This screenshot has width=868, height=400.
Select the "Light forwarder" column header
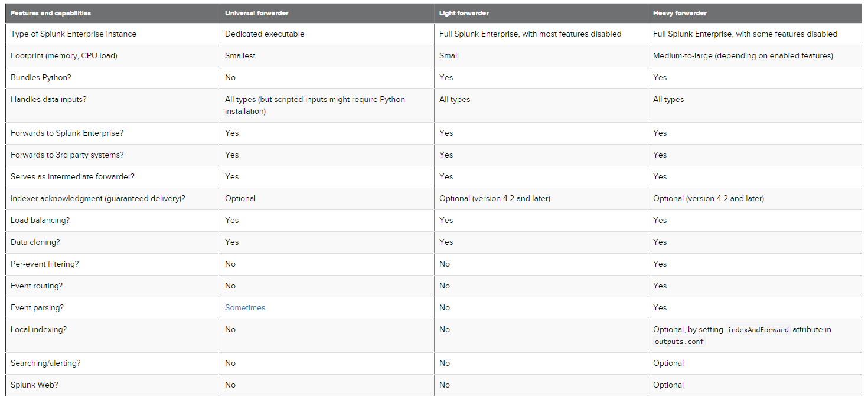tap(464, 13)
